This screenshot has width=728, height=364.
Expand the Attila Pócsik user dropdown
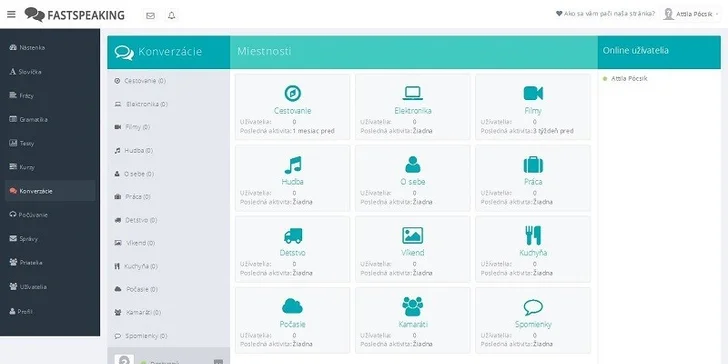(x=690, y=14)
